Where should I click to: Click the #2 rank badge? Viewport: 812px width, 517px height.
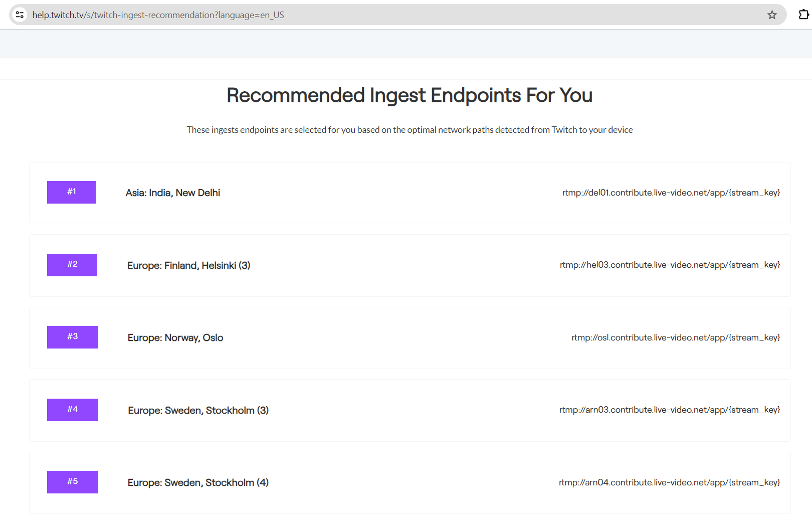coord(72,265)
